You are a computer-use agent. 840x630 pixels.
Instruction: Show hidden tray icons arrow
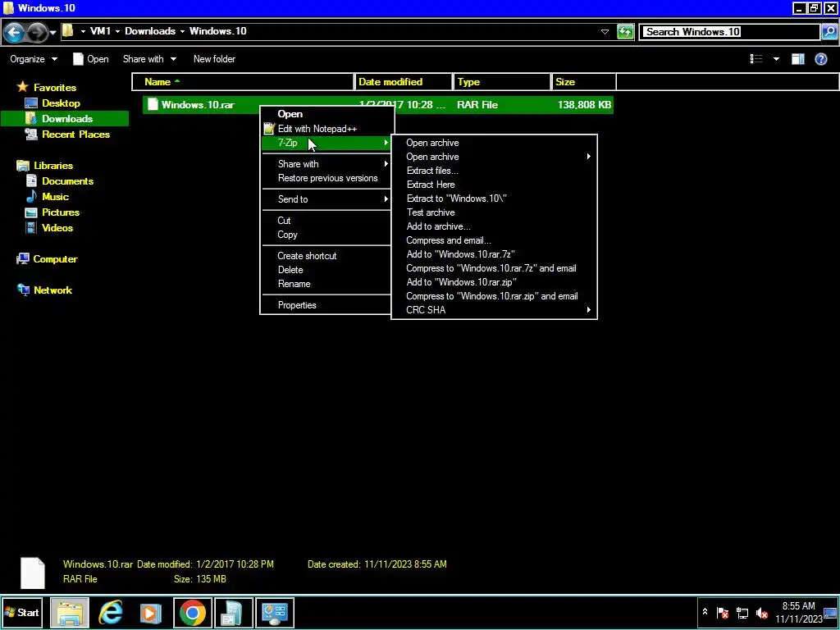[x=705, y=612]
